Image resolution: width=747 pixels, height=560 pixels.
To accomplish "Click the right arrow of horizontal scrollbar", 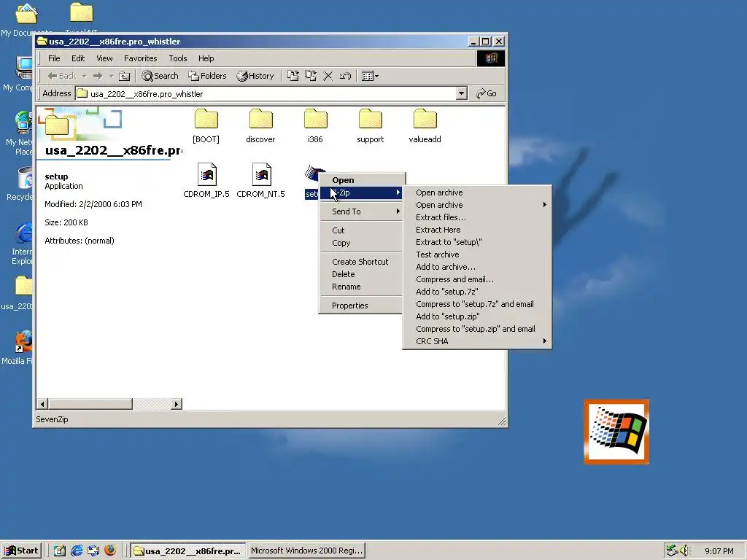I will pyautogui.click(x=177, y=404).
